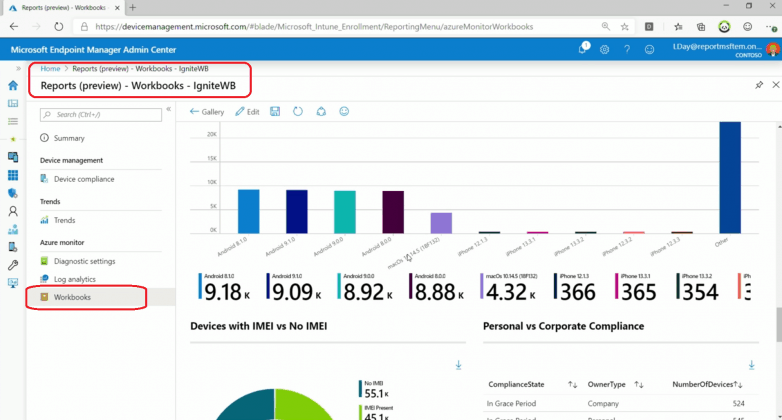Sort by the ComplianceState column
Image resolution: width=782 pixels, height=420 pixels.
[x=573, y=384]
